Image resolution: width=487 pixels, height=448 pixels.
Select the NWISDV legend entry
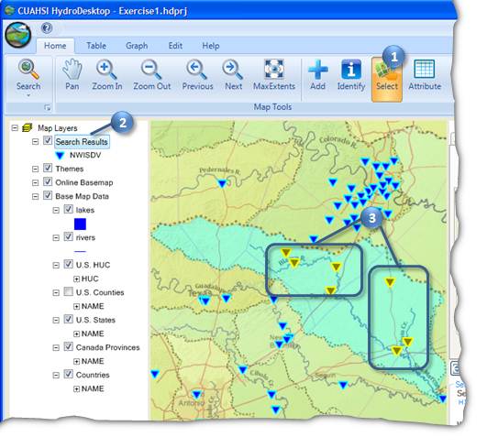[85, 155]
